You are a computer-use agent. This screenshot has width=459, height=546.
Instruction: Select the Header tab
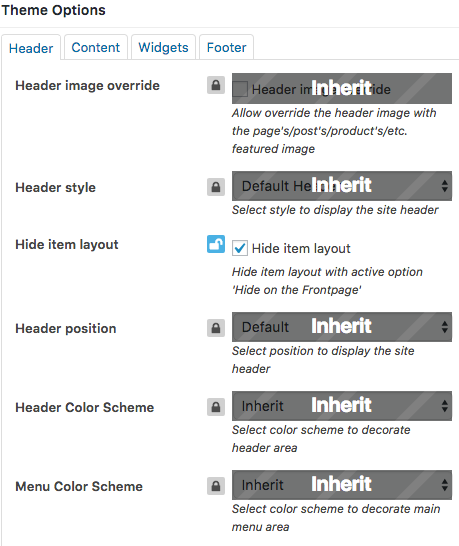31,48
